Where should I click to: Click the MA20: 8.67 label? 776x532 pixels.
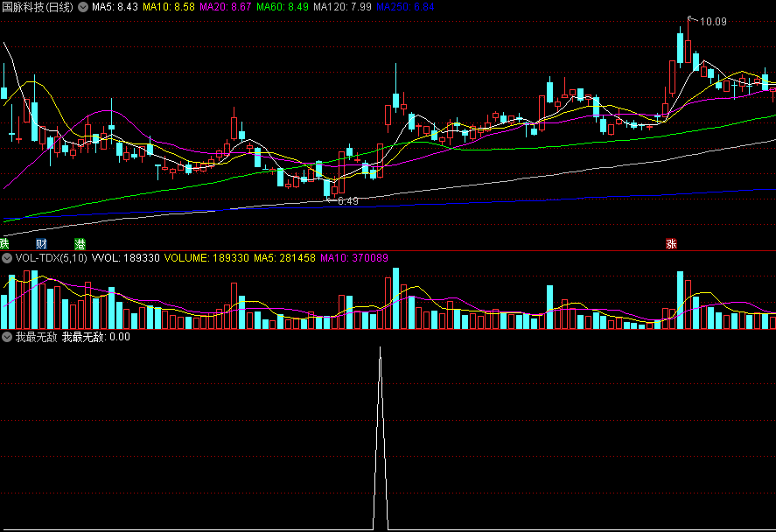tap(225, 7)
